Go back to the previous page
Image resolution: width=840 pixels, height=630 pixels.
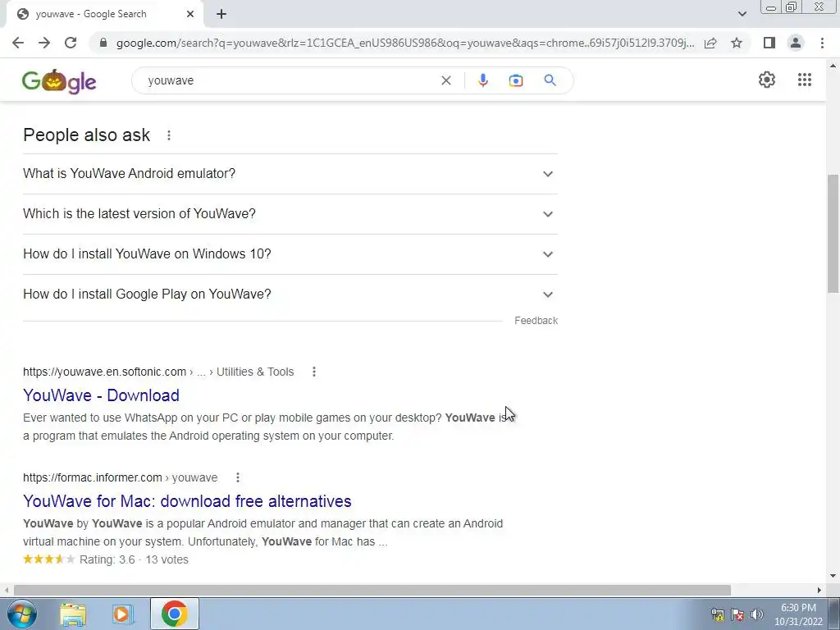(18, 43)
